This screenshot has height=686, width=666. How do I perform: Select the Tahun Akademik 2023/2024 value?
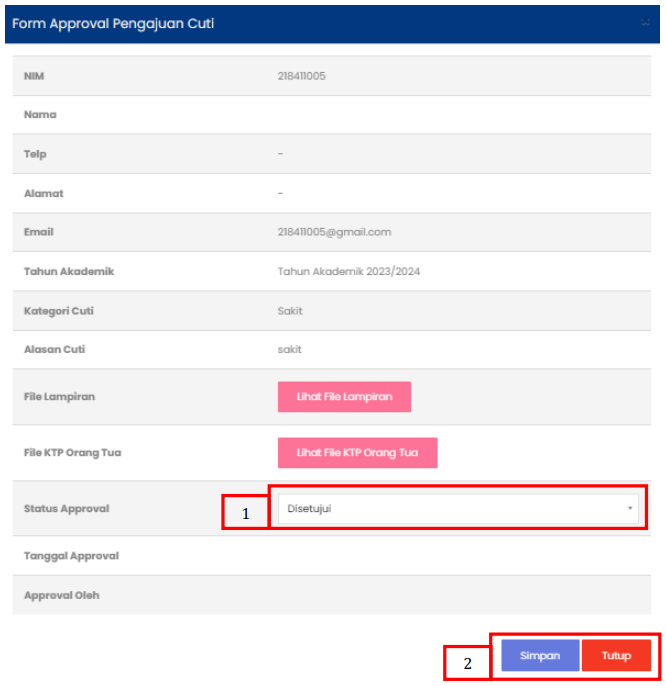pyautogui.click(x=349, y=272)
